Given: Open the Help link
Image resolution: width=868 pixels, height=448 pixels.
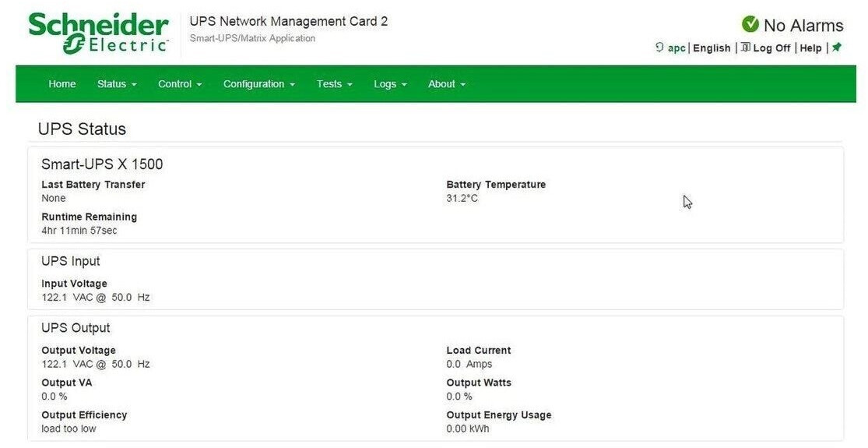Looking at the screenshot, I should point(810,48).
